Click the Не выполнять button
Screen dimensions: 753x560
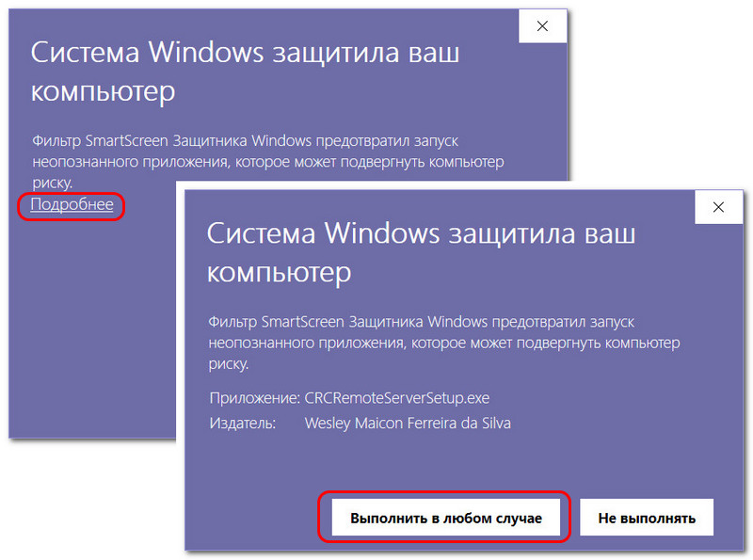pos(647,518)
